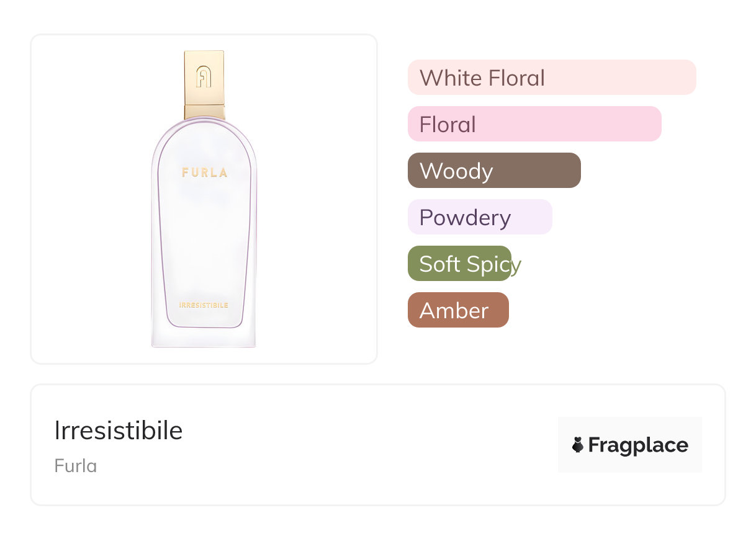
Task: Click the IRRESISTIBILE label at the bottle base
Action: coord(204,305)
